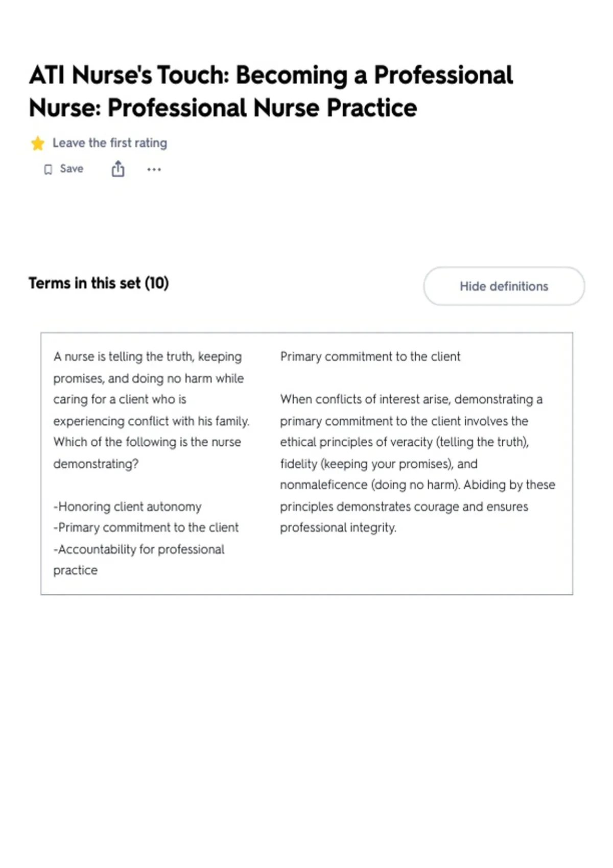
Task: Open the three-dot more options menu
Action: point(154,170)
